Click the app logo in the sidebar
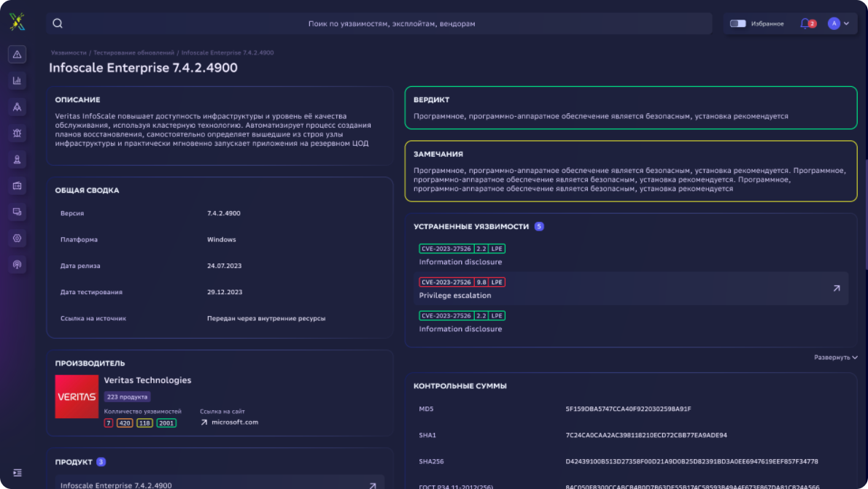This screenshot has width=868, height=489. tap(18, 22)
